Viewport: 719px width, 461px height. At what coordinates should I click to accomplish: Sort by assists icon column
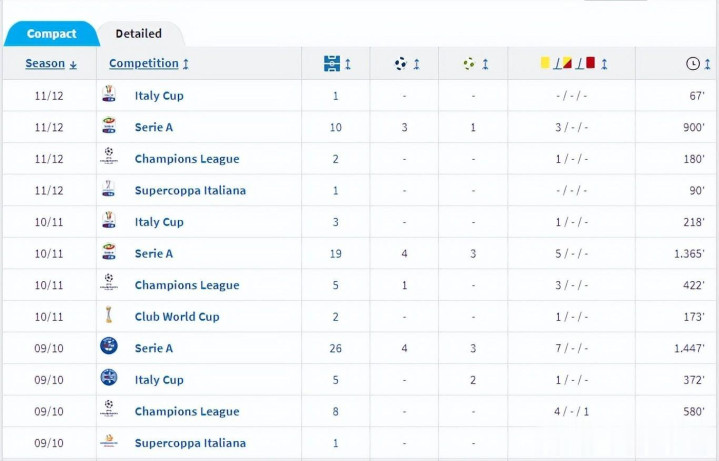476,64
